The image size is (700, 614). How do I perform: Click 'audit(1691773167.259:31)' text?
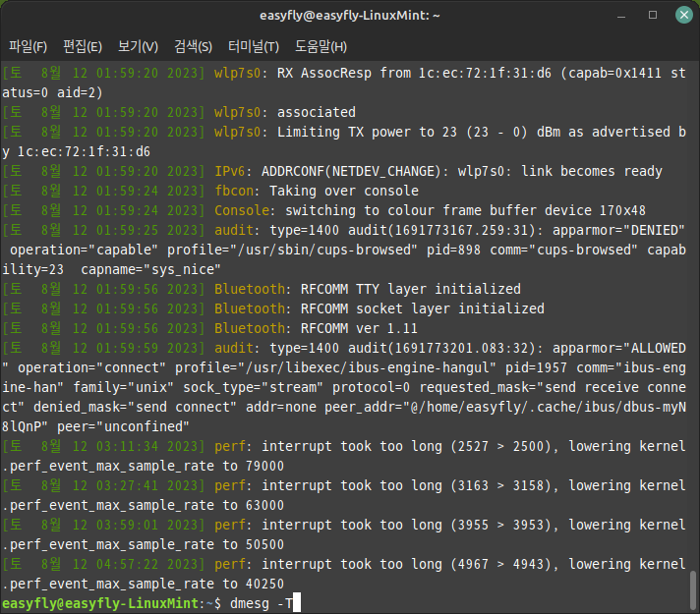442,230
